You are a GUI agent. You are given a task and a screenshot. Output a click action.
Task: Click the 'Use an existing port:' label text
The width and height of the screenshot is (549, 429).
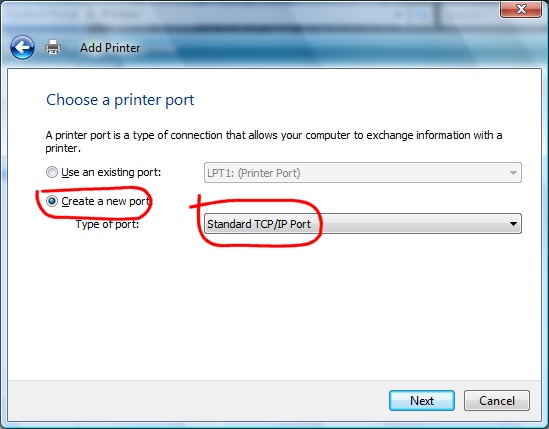coord(111,172)
